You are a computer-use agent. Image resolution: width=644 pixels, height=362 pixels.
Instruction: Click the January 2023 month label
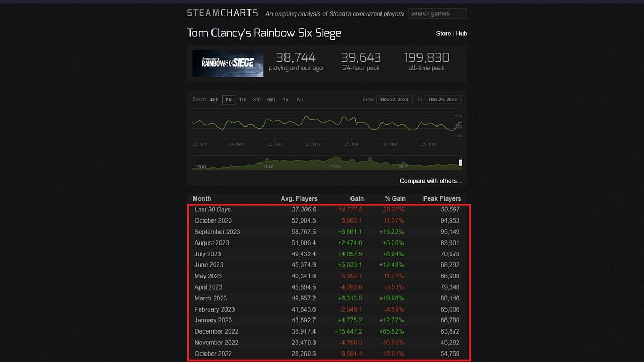coord(213,320)
